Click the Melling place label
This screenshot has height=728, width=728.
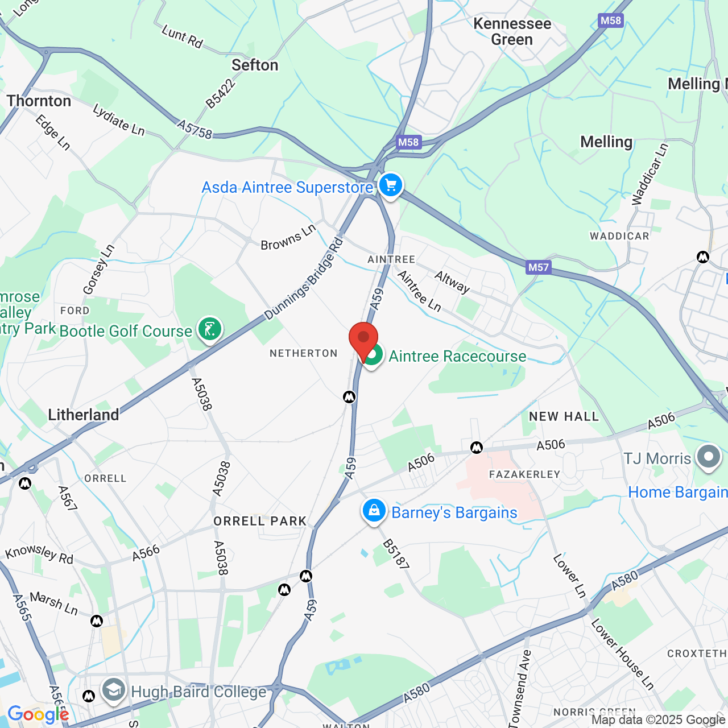coord(606,142)
